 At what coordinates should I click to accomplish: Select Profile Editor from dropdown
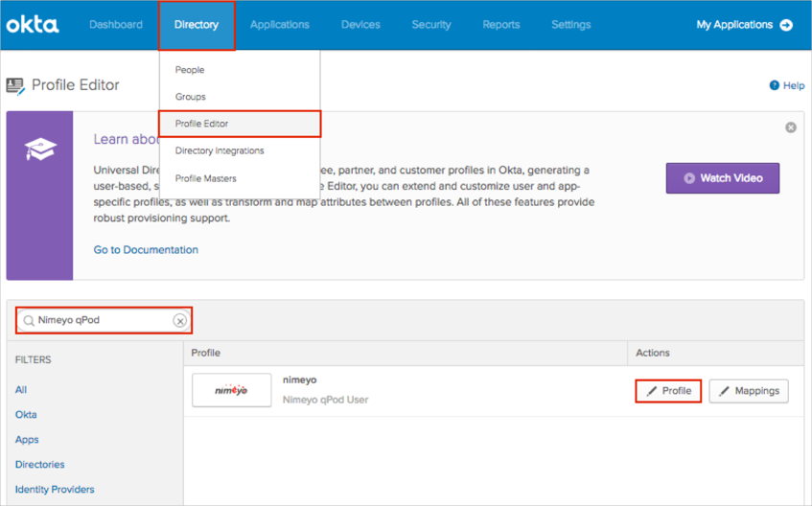[x=201, y=124]
